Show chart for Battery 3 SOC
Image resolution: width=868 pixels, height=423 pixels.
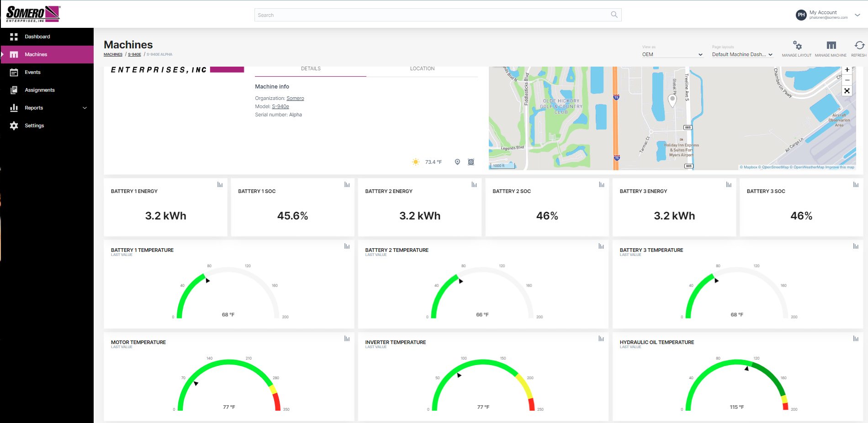[856, 185]
